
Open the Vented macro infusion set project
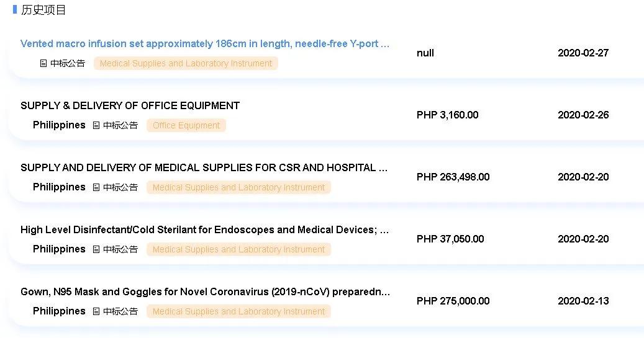tap(205, 44)
